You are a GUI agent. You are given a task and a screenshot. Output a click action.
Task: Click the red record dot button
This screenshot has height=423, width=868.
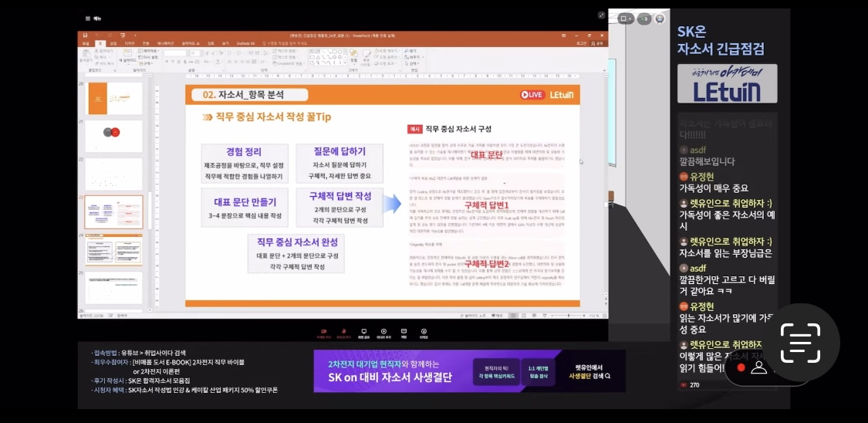click(x=741, y=367)
